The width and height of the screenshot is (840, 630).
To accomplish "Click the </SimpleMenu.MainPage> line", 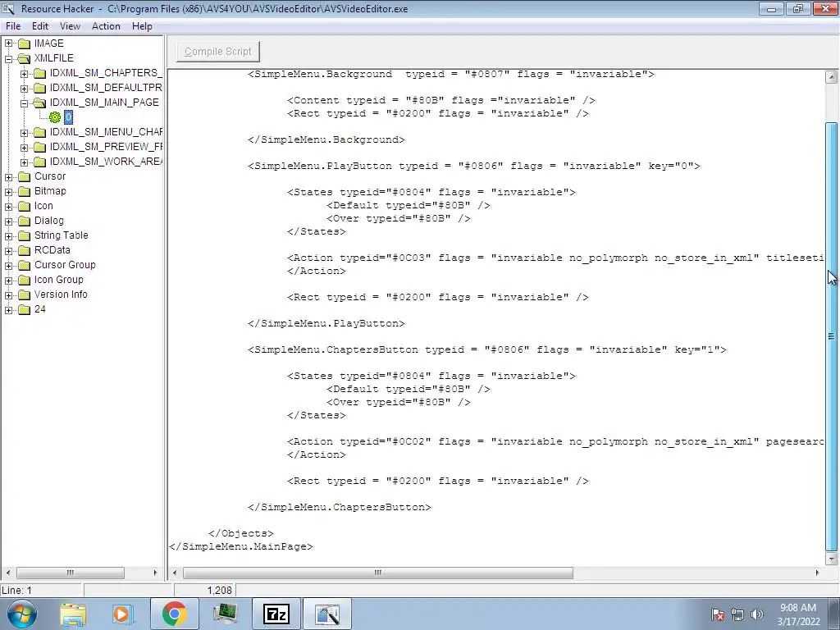I will pyautogui.click(x=241, y=546).
